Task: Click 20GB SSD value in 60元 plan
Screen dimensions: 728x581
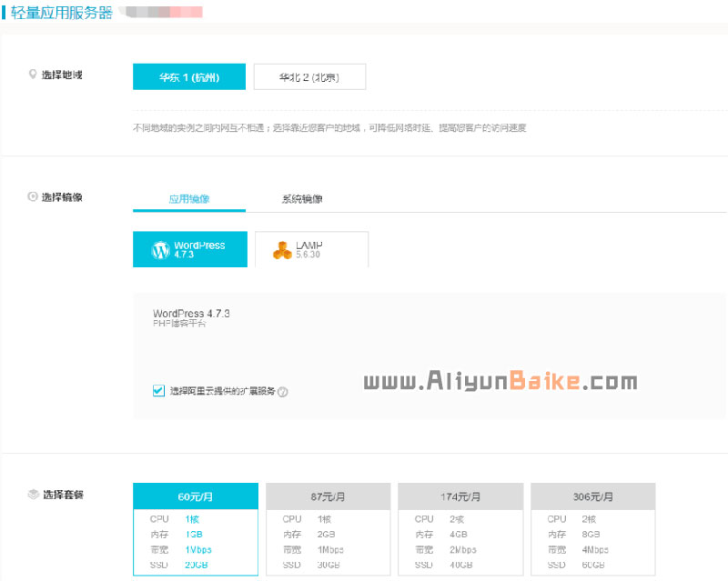Action: click(x=197, y=566)
